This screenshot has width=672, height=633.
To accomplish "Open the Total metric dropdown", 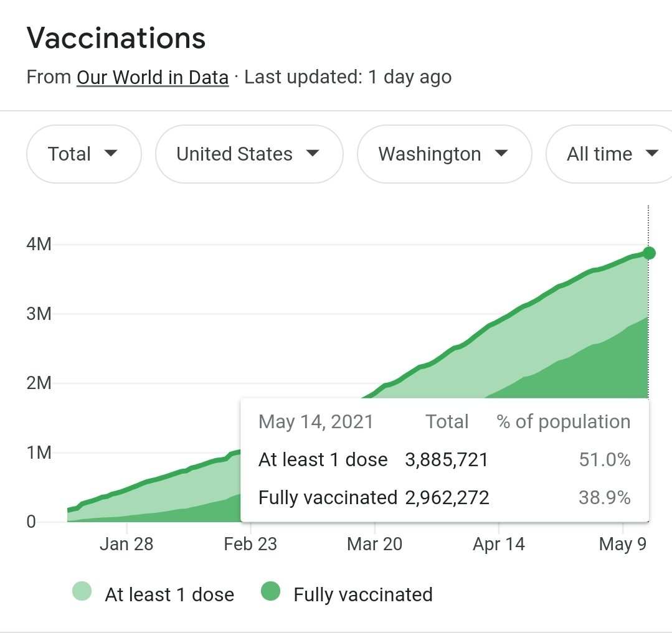I will 84,154.
